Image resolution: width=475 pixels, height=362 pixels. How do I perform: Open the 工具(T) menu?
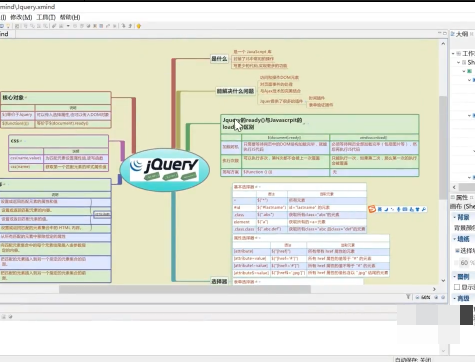pos(46,17)
